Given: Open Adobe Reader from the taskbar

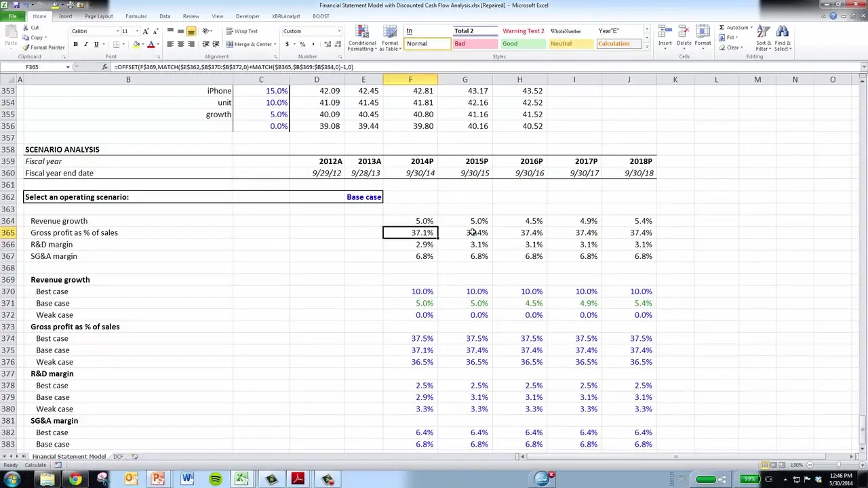Looking at the screenshot, I should tap(298, 479).
